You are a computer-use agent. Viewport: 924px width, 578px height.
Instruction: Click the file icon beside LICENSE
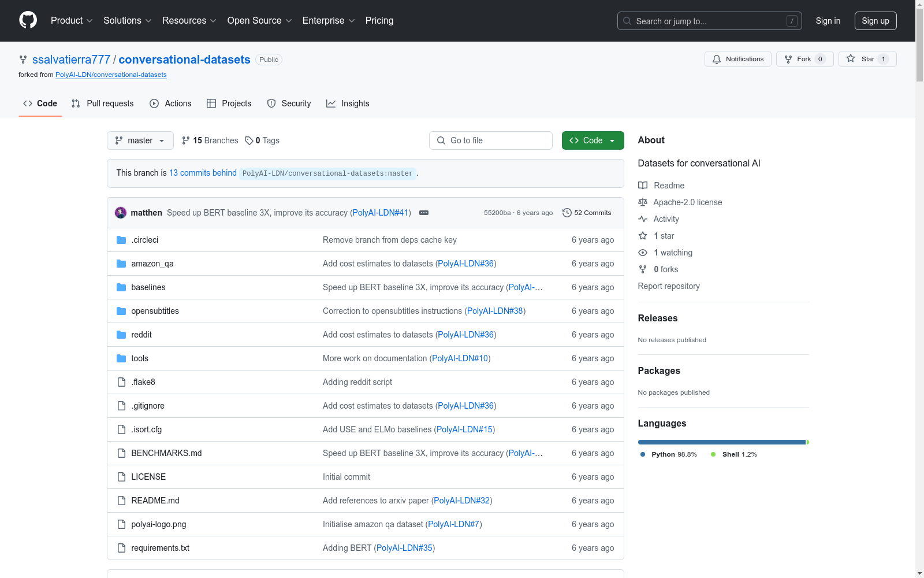(x=121, y=477)
